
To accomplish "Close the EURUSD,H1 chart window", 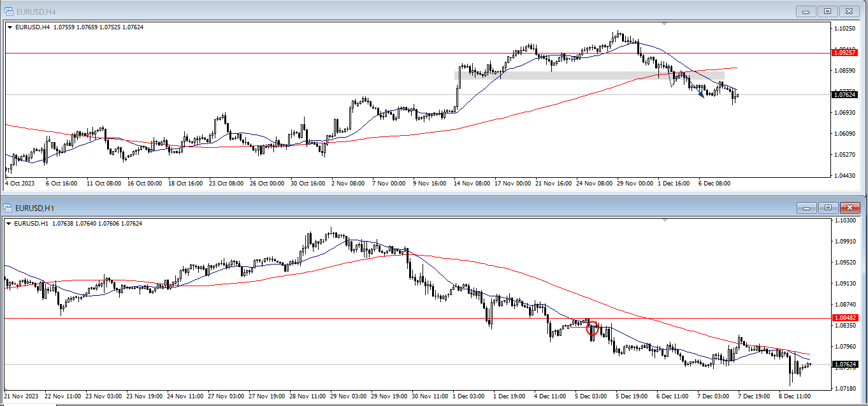I will point(849,208).
